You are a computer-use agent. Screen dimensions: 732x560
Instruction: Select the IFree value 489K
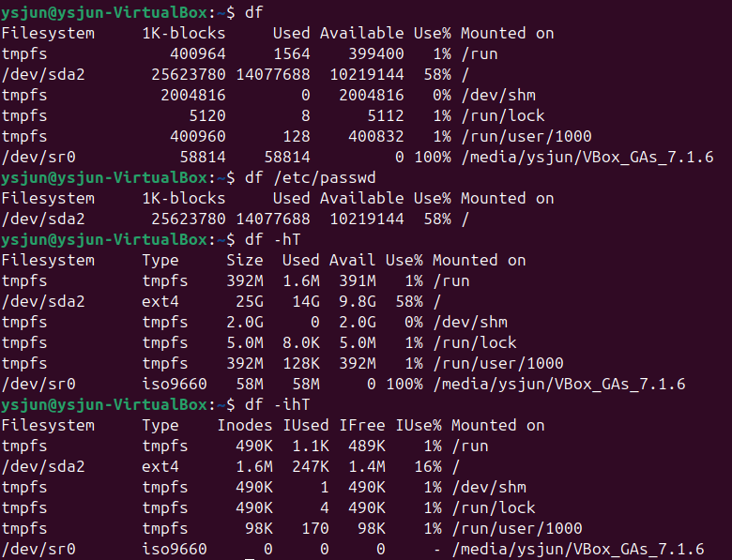[367, 446]
